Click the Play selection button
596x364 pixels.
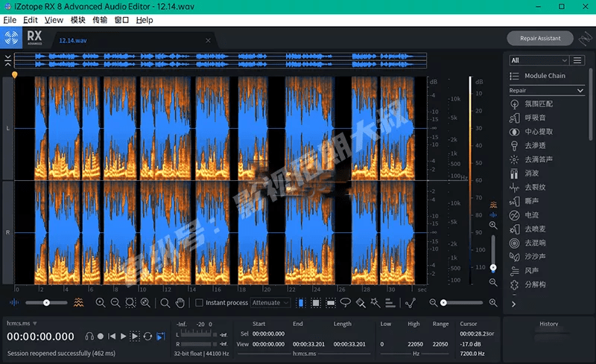pos(135,336)
